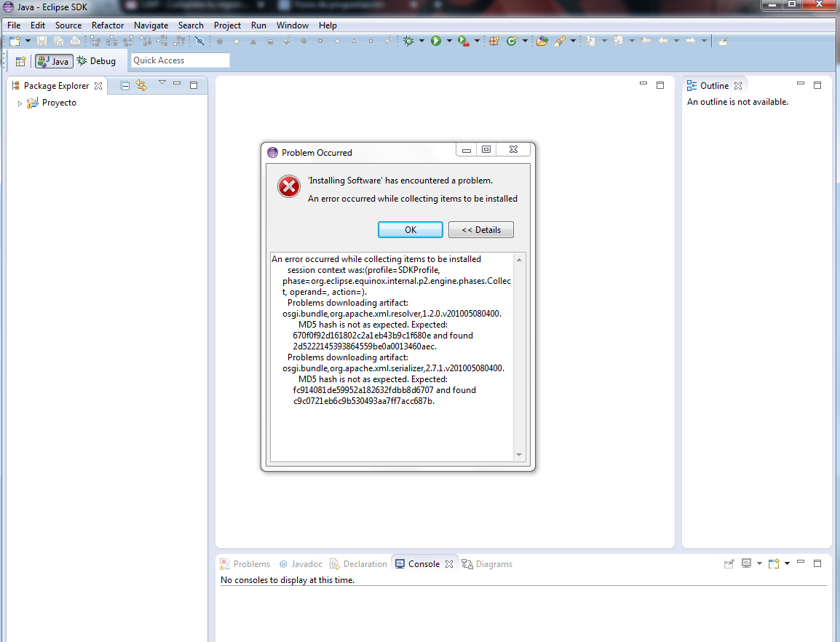840x642 pixels.
Task: Toggle Link with Editor in Package Explorer
Action: click(x=141, y=86)
